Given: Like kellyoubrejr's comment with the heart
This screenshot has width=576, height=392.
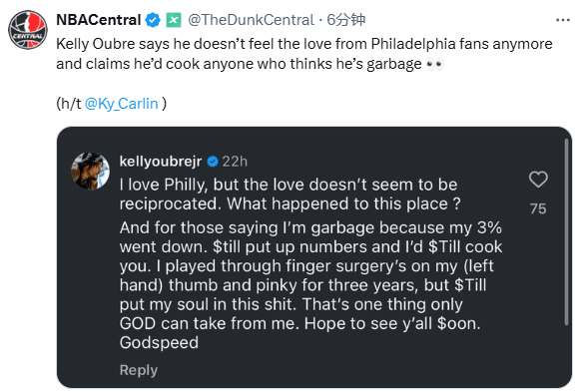Looking at the screenshot, I should (x=538, y=180).
